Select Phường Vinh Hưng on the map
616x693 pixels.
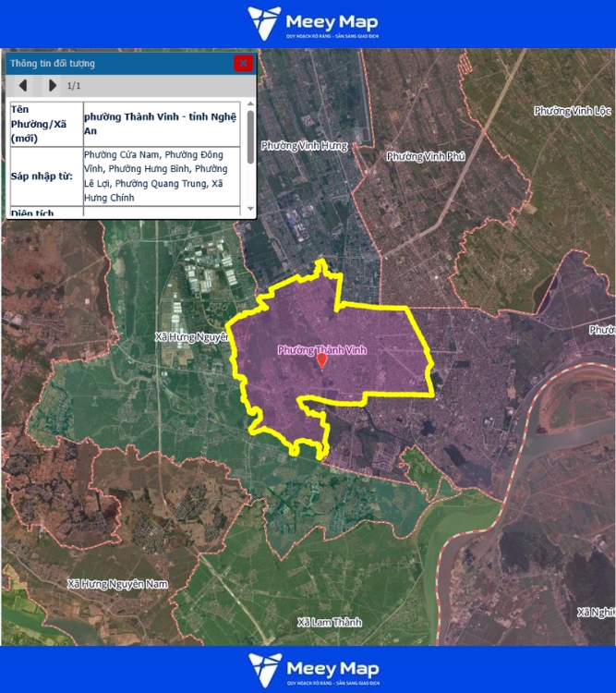pyautogui.click(x=304, y=146)
